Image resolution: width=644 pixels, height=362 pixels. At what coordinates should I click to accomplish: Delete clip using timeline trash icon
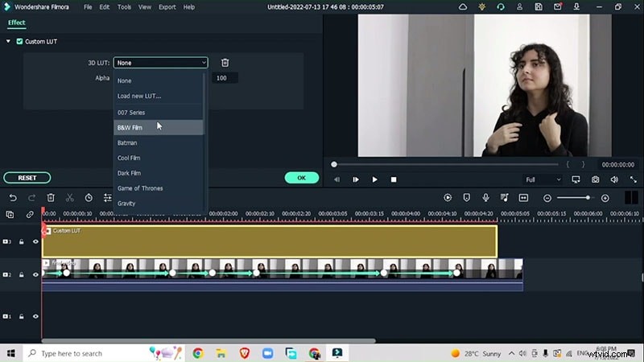pos(51,198)
